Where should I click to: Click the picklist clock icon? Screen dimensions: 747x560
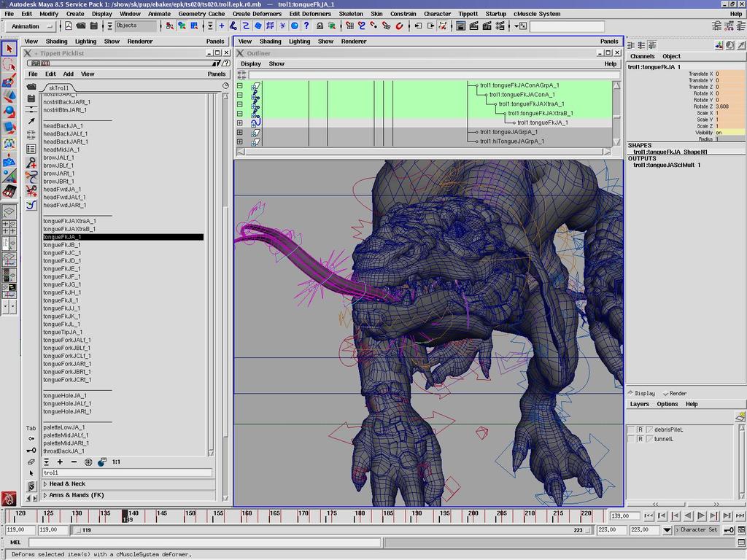click(225, 86)
